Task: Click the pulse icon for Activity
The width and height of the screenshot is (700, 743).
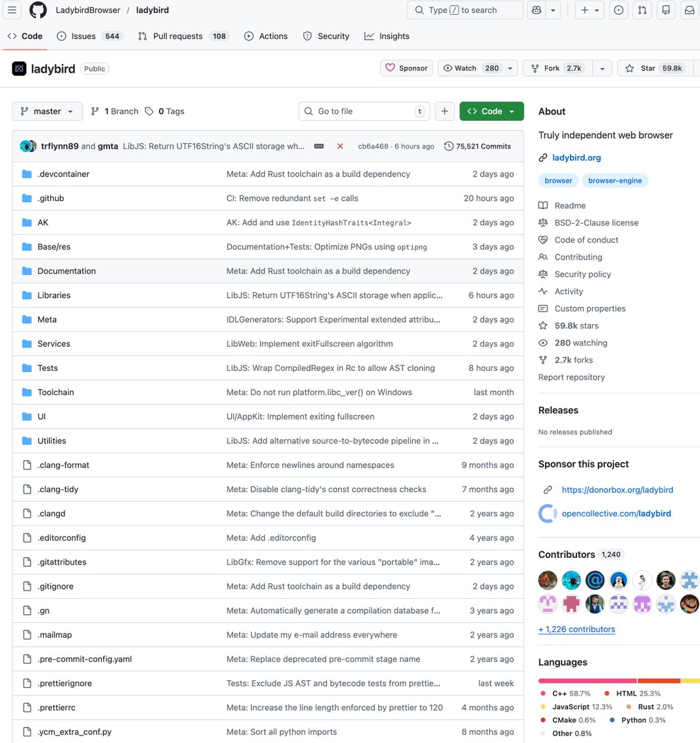Action: (543, 292)
